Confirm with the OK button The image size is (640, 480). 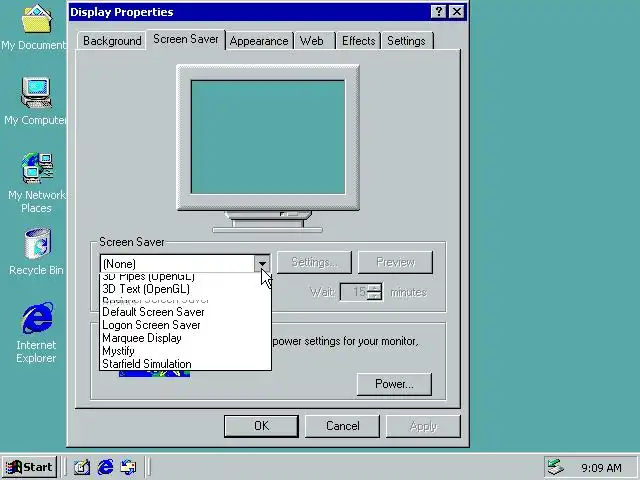coord(261,426)
